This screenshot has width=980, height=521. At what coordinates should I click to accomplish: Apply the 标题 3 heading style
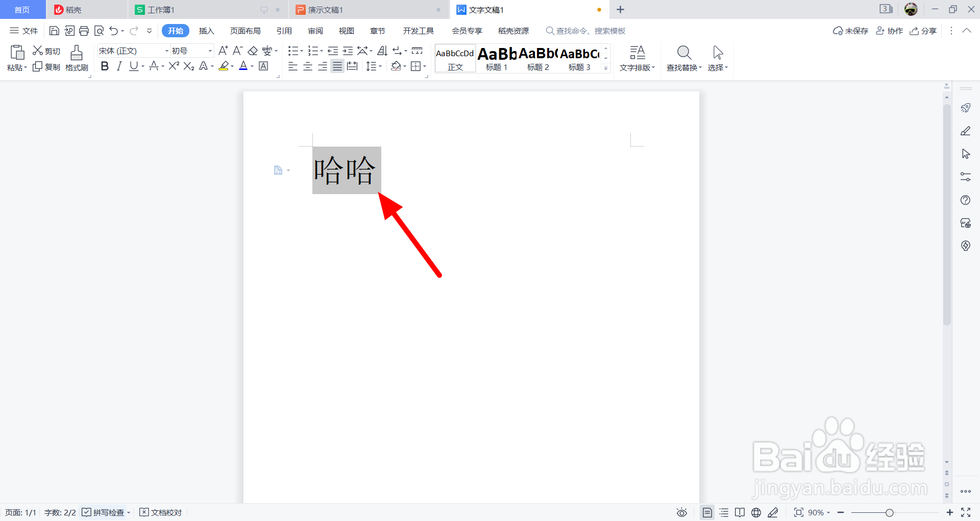(579, 59)
